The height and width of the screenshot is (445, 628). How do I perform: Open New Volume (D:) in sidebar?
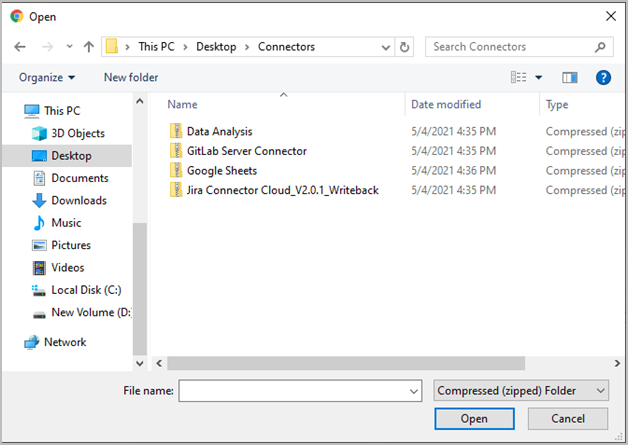coord(91,312)
